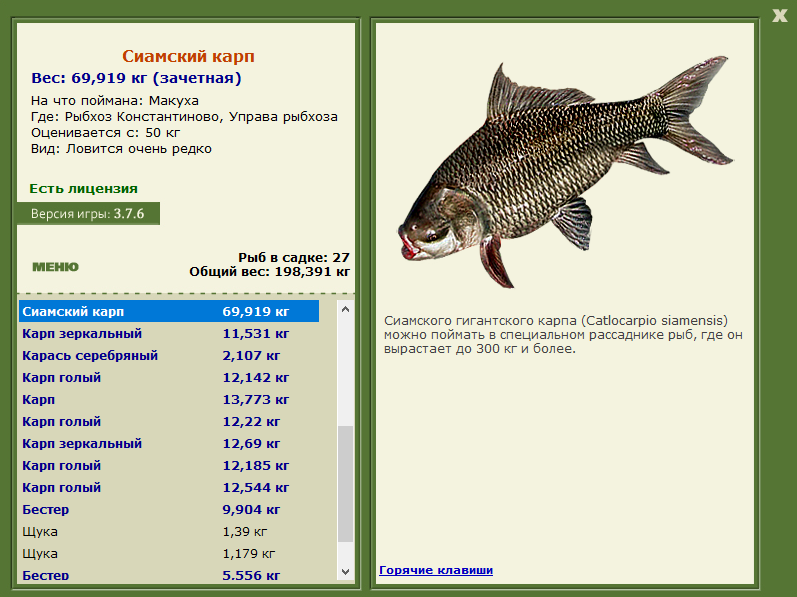
Task: Click the Где: Рыбхоз Константиново line
Action: [x=184, y=117]
